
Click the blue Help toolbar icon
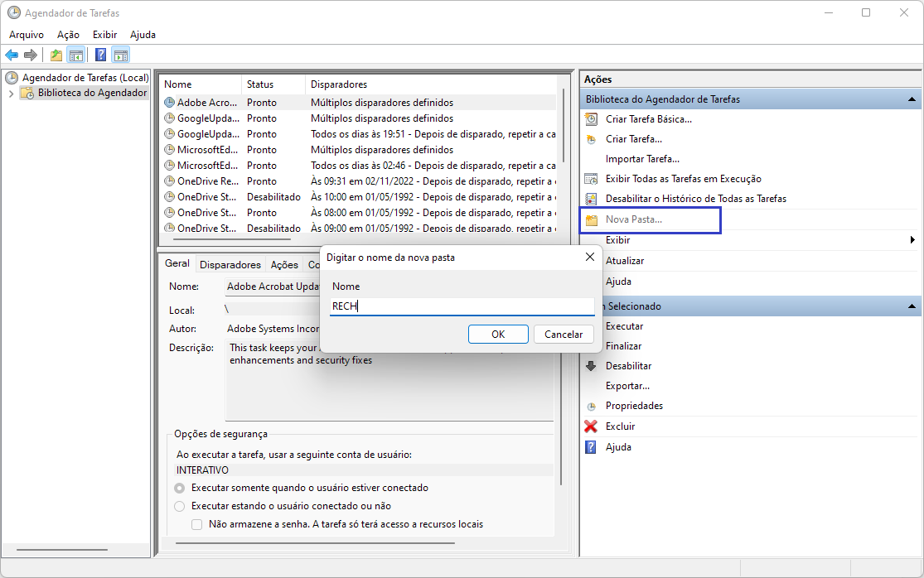(x=101, y=55)
